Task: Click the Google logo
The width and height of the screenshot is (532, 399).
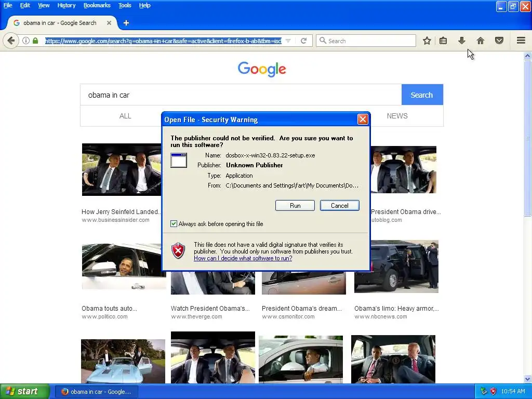Action: (x=262, y=69)
